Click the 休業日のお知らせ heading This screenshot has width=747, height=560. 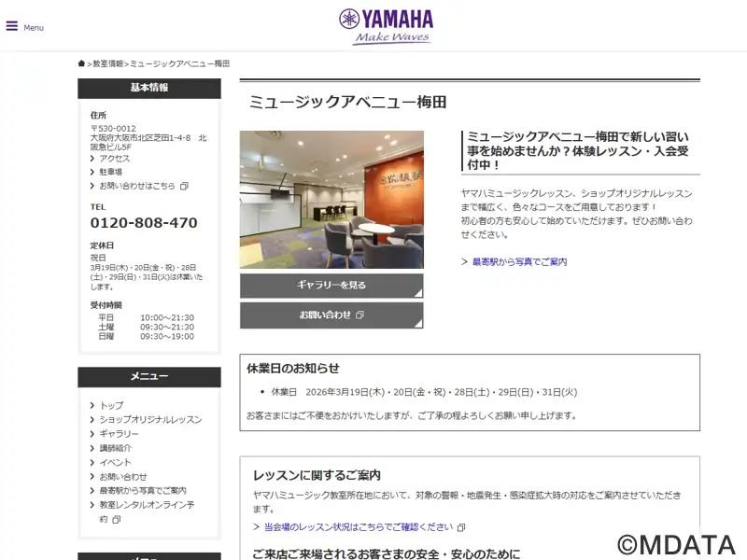(x=293, y=368)
